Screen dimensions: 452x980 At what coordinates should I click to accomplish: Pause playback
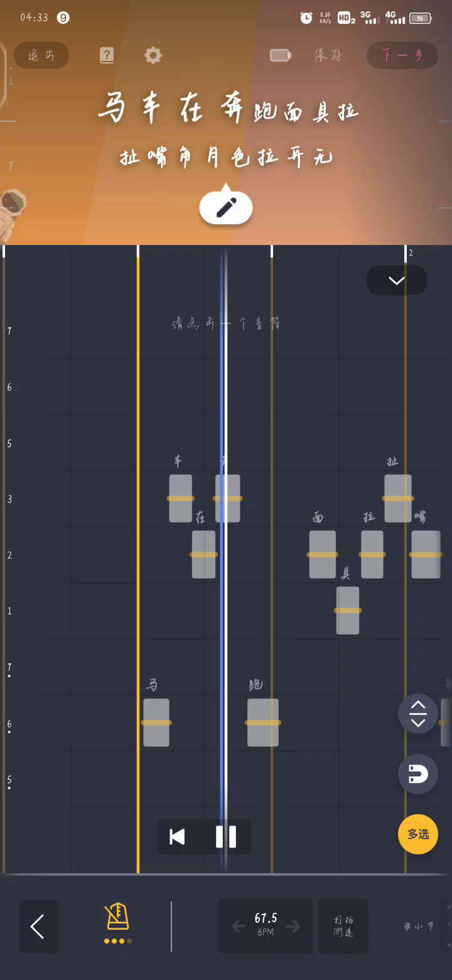click(x=226, y=837)
